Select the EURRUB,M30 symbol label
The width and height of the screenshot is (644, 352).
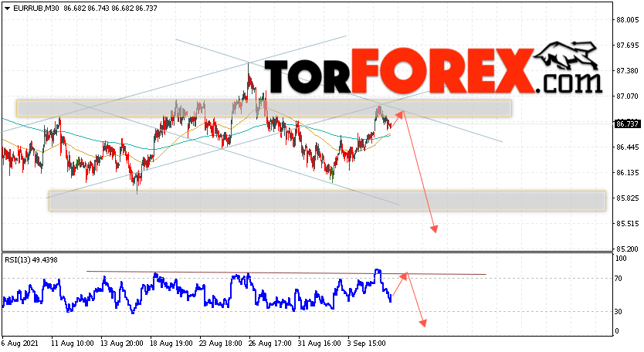pos(36,8)
